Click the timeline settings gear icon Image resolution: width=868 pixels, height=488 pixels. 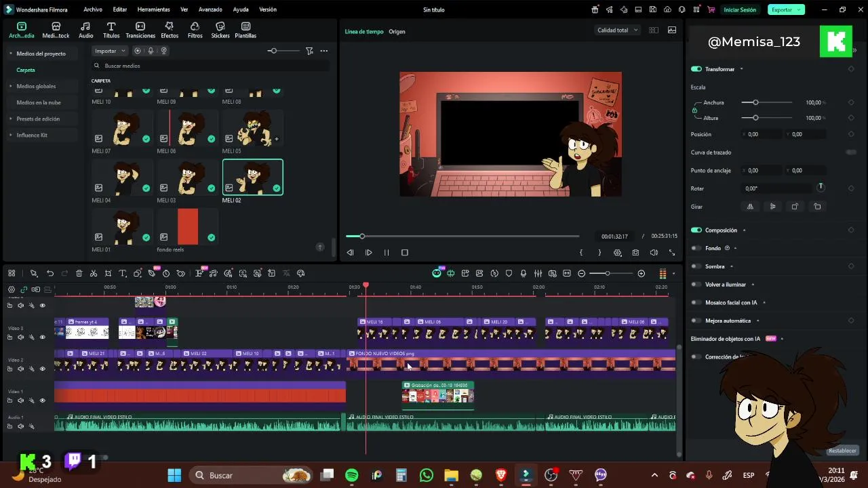11,289
